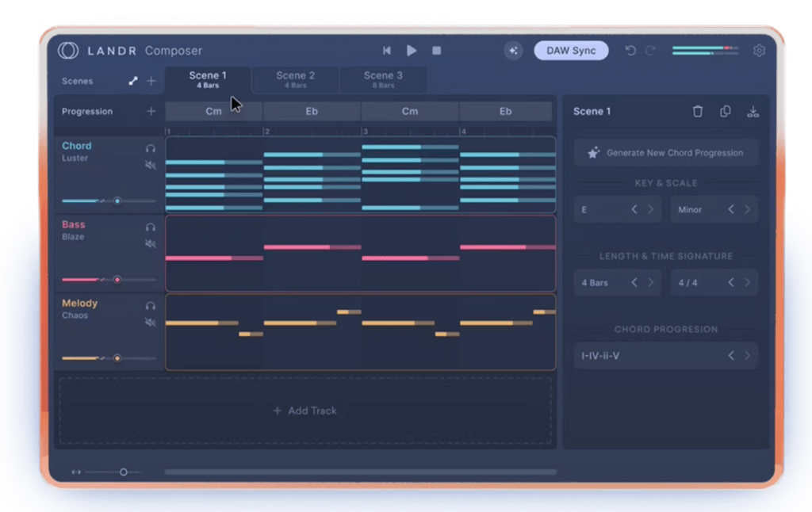Select previous I-IV-ii-V progression option
The width and height of the screenshot is (812, 512).
click(x=731, y=356)
